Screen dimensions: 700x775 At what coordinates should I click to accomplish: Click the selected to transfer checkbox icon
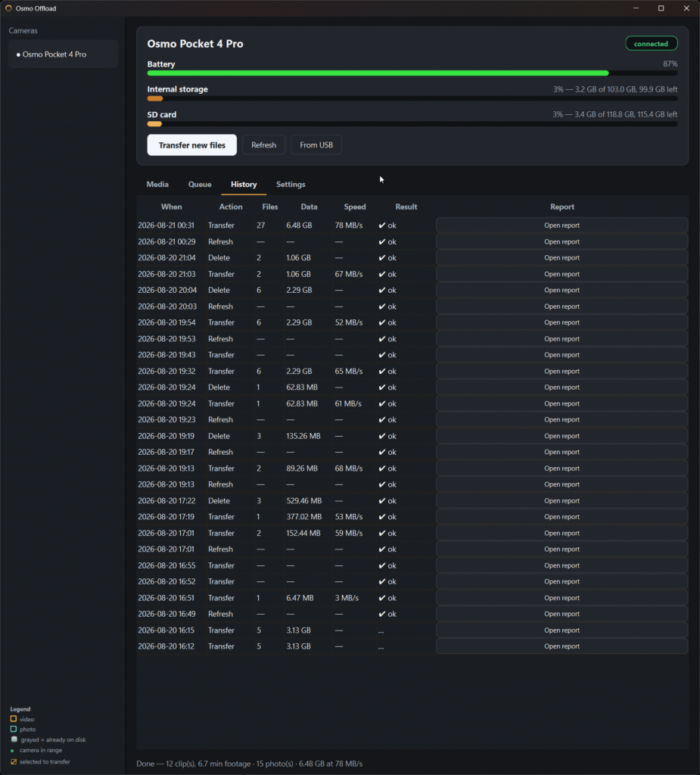14,761
